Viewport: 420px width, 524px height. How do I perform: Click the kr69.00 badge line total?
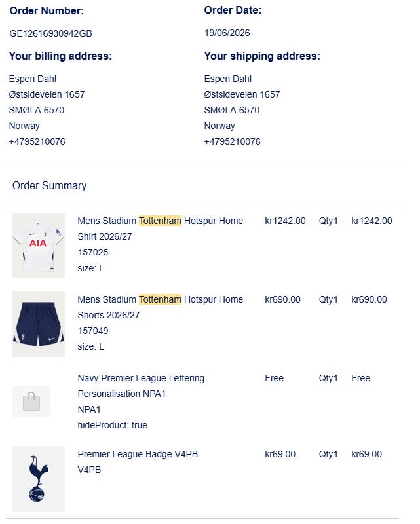tap(366, 454)
